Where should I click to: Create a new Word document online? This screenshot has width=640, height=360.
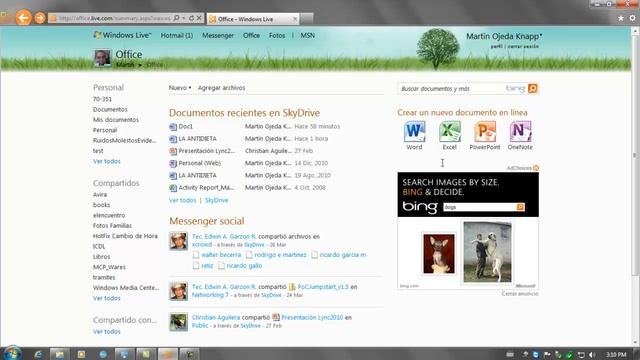click(414, 135)
